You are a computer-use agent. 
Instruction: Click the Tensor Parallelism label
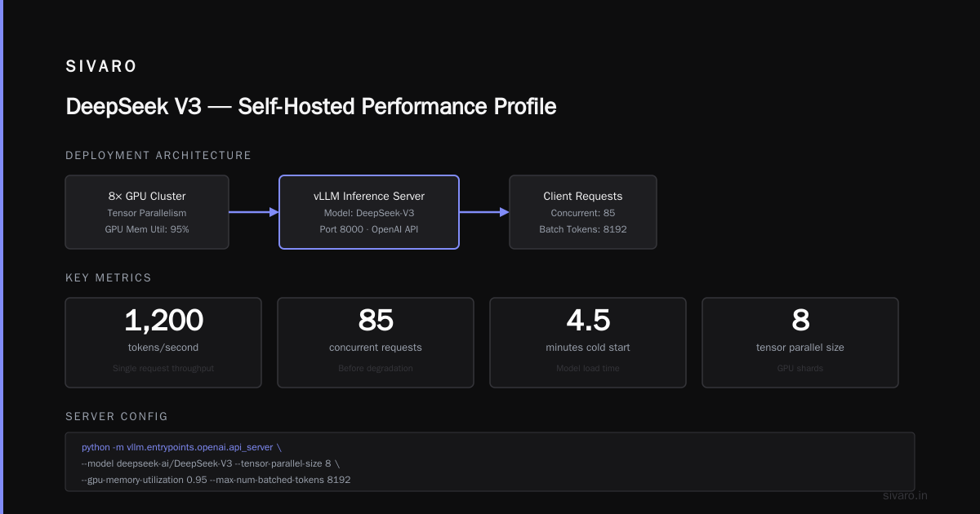click(147, 213)
